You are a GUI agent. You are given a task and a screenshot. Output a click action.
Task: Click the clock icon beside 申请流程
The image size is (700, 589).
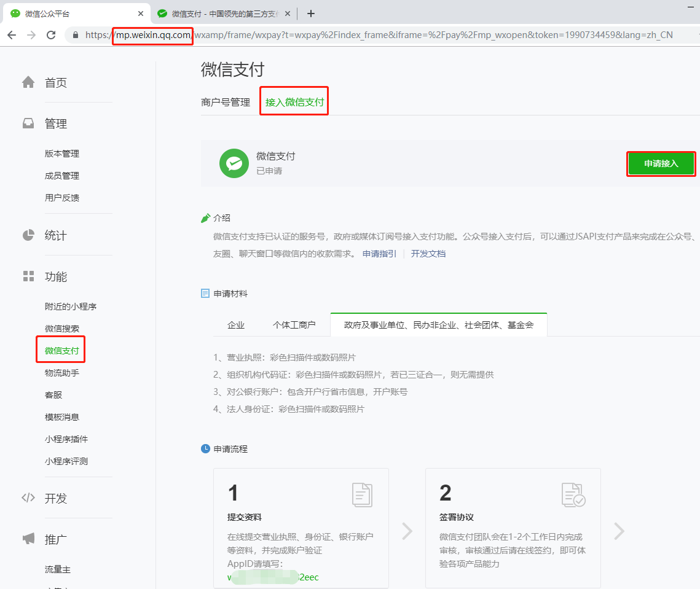(205, 448)
